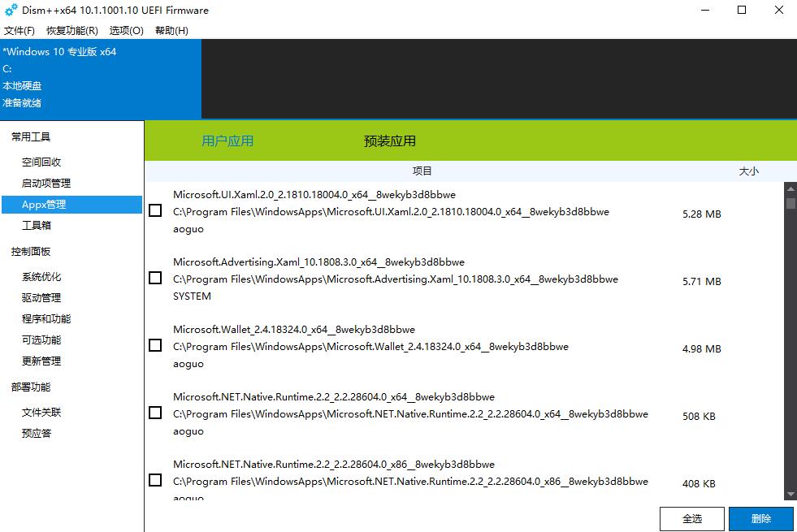This screenshot has height=532, width=797.
Task: Click the 大小 column header
Action: [x=748, y=171]
